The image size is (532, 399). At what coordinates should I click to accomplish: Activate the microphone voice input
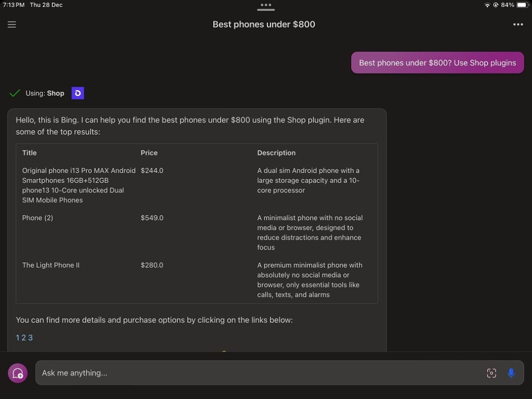[511, 373]
